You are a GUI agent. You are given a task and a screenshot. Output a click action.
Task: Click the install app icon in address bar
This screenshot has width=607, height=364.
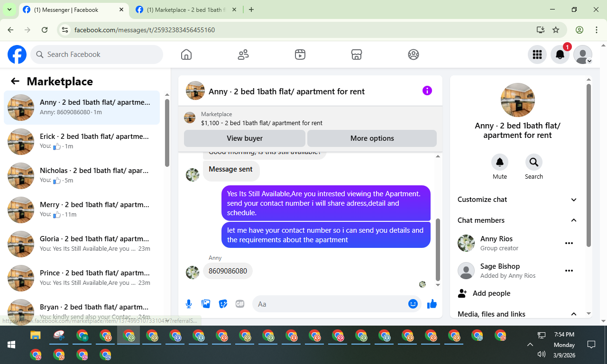point(540,30)
